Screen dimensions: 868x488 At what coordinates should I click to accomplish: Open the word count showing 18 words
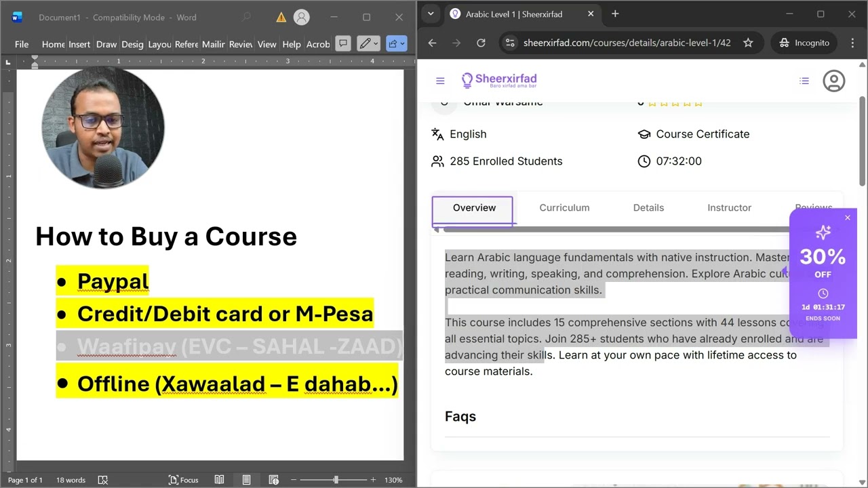(71, 480)
